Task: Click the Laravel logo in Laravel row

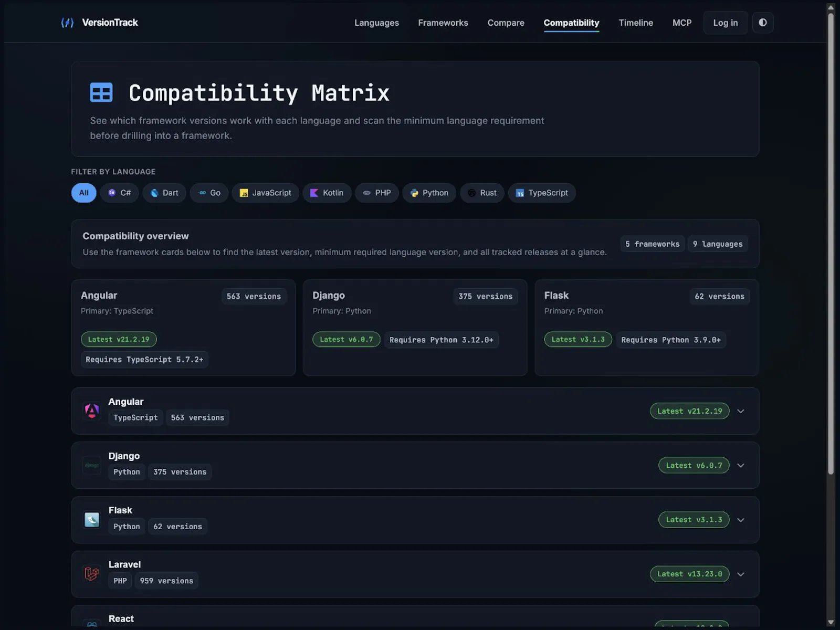Action: pos(92,574)
